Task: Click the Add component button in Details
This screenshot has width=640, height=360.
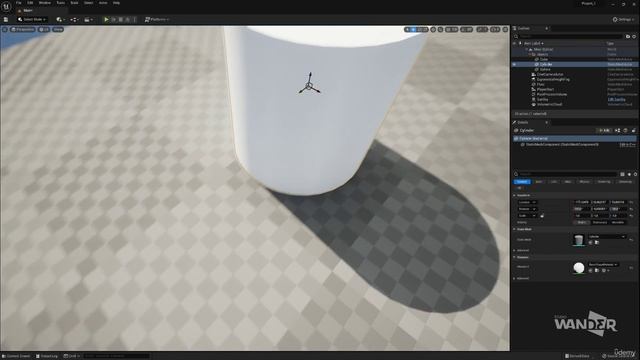Action: coord(604,130)
